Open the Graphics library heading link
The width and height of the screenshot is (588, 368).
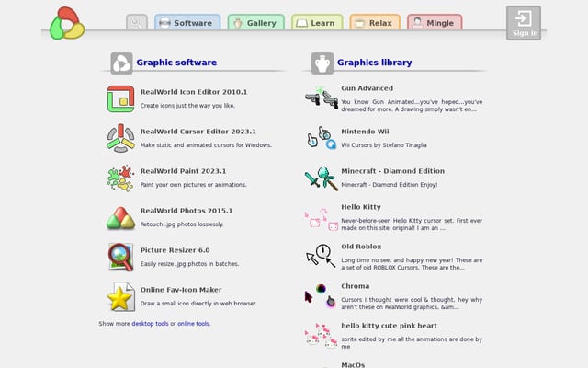(374, 63)
